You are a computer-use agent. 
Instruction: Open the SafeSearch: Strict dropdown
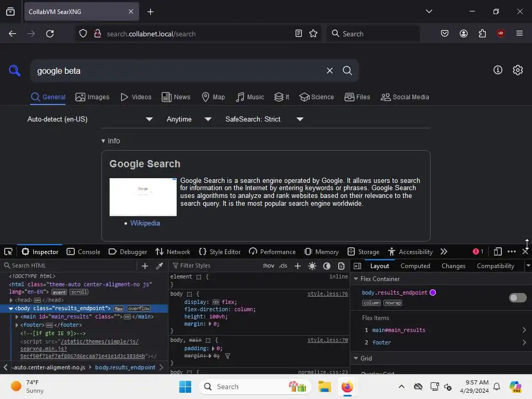tap(264, 119)
